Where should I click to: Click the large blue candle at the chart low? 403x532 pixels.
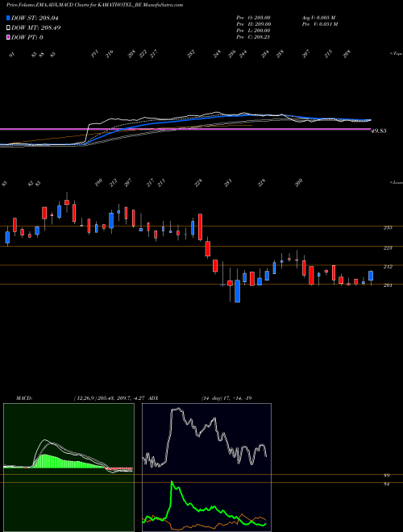[x=238, y=291]
